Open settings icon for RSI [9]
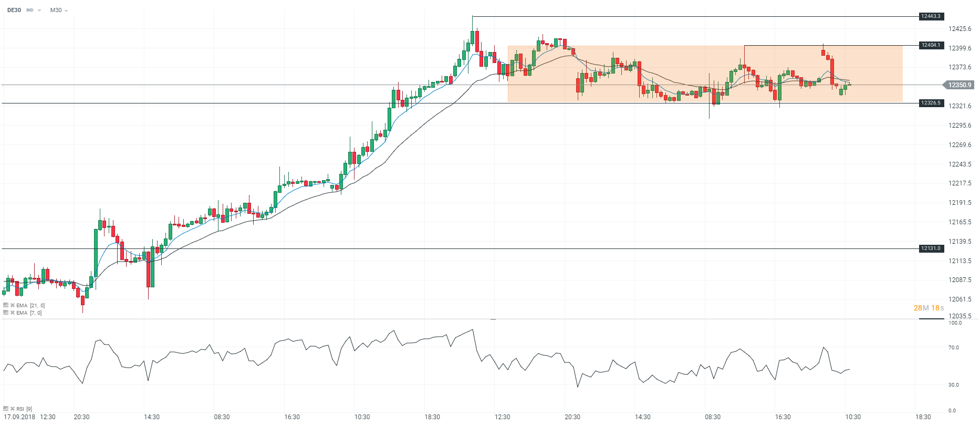This screenshot has width=980, height=426. pos(6,409)
